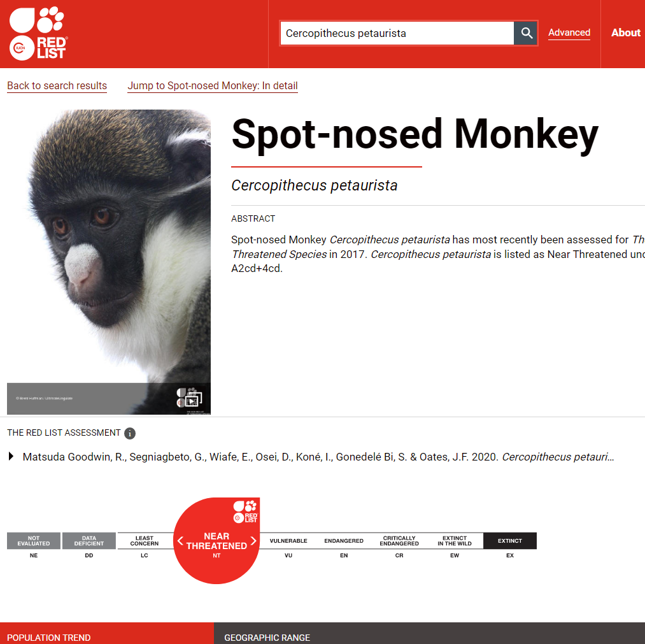Select the Least Concern category
The height and width of the screenshot is (644, 645).
pyautogui.click(x=145, y=541)
